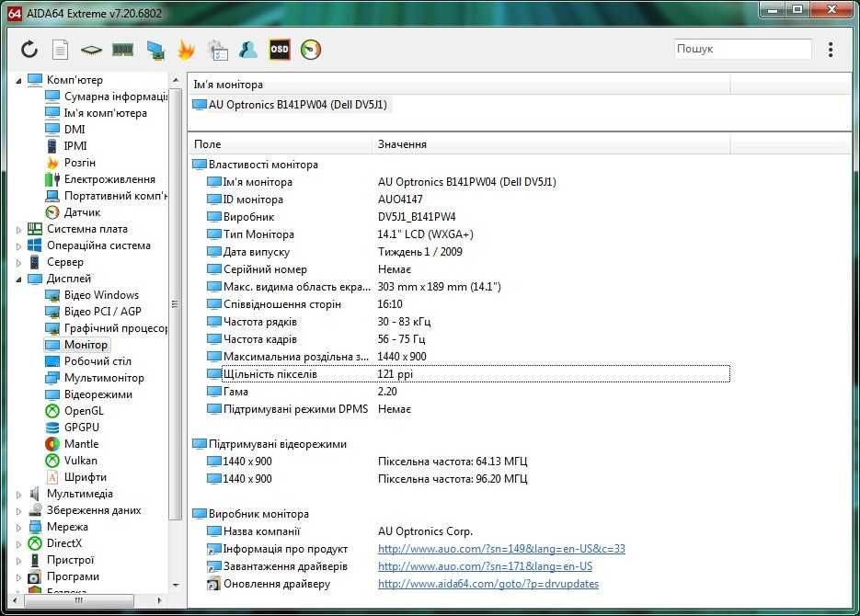Select Монітор tree item
Image resolution: width=860 pixels, height=616 pixels.
pos(86,345)
